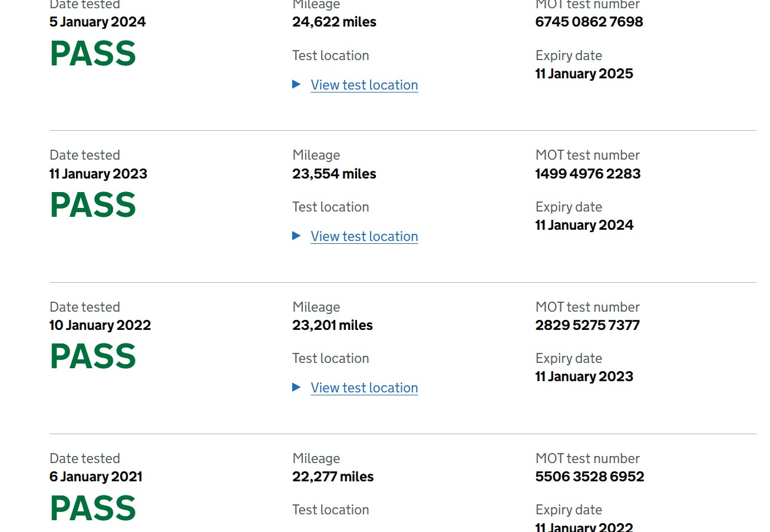770x532 pixels.
Task: Open 'View test location' link under 23,201 miles
Action: pos(364,388)
